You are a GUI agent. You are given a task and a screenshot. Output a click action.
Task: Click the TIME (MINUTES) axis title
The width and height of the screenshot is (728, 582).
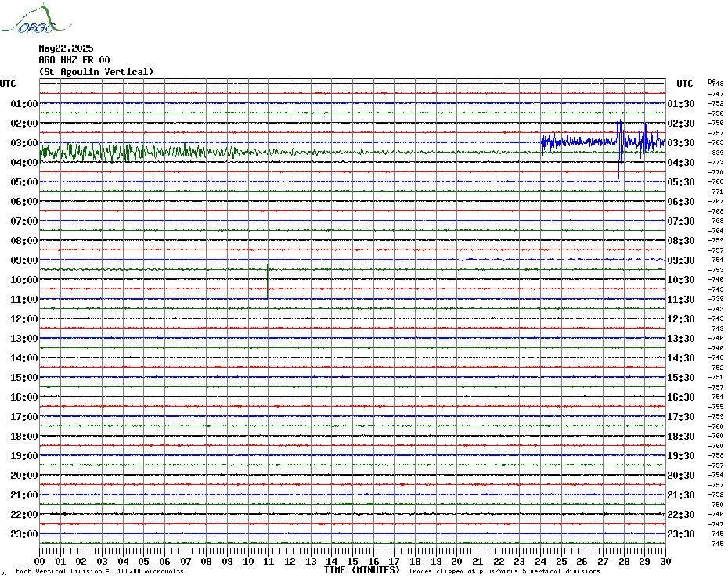tap(362, 570)
